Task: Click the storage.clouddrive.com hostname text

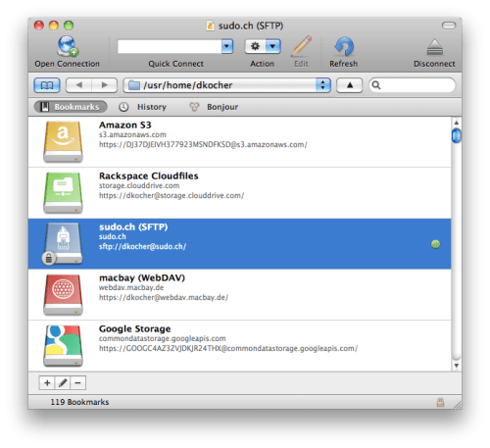Action: click(x=139, y=185)
